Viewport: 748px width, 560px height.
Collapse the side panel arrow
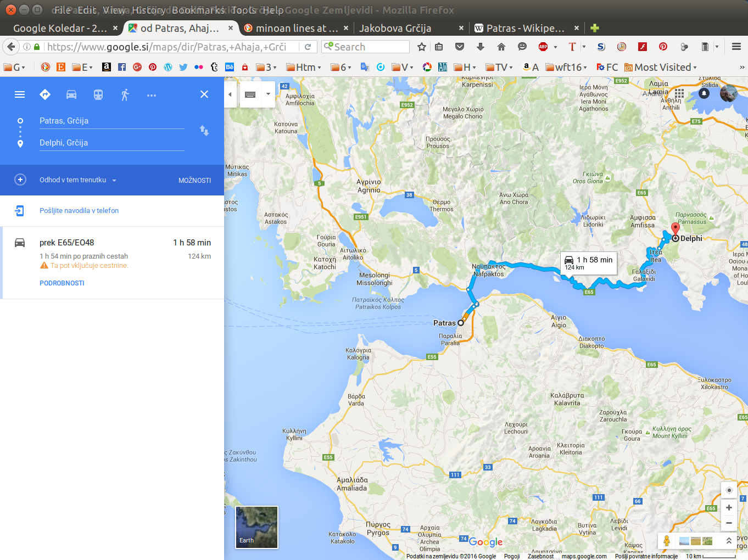230,94
